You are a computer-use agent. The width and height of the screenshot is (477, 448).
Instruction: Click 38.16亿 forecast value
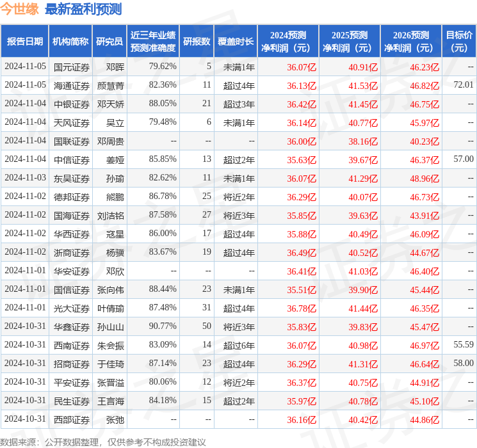[x=363, y=141]
